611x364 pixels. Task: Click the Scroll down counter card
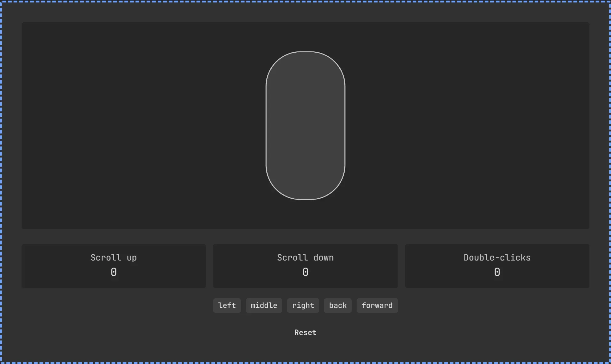click(x=305, y=266)
